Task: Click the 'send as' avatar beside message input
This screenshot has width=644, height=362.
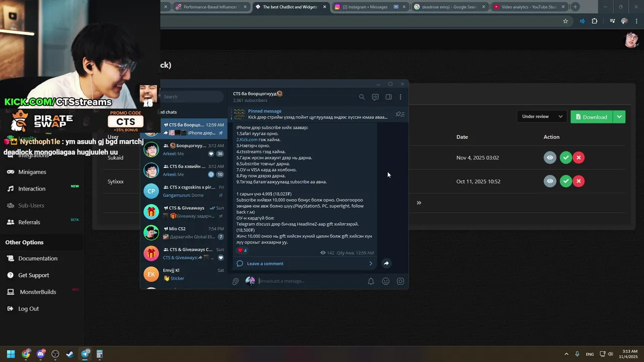Action: 250,281
